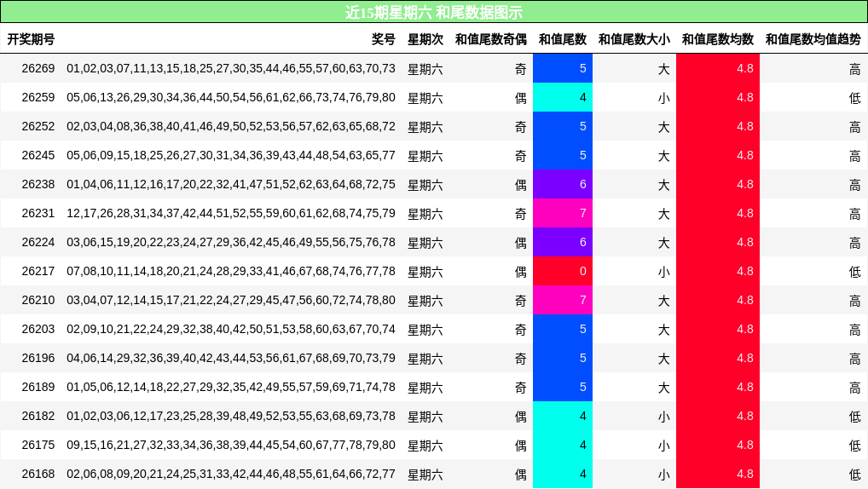This screenshot has width=868, height=489.
Task: Select the numbers row starting 01,05,06,12,14
Action: (x=231, y=387)
